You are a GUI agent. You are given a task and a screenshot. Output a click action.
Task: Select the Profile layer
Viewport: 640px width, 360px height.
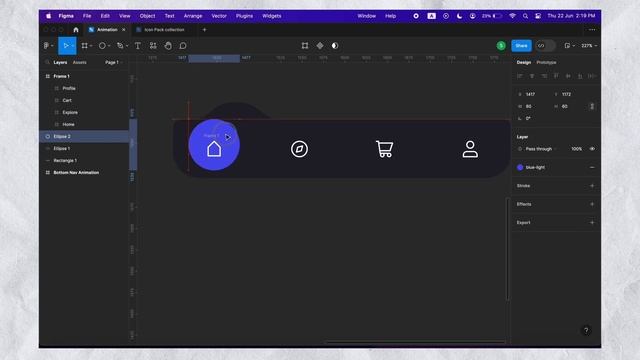(84, 88)
